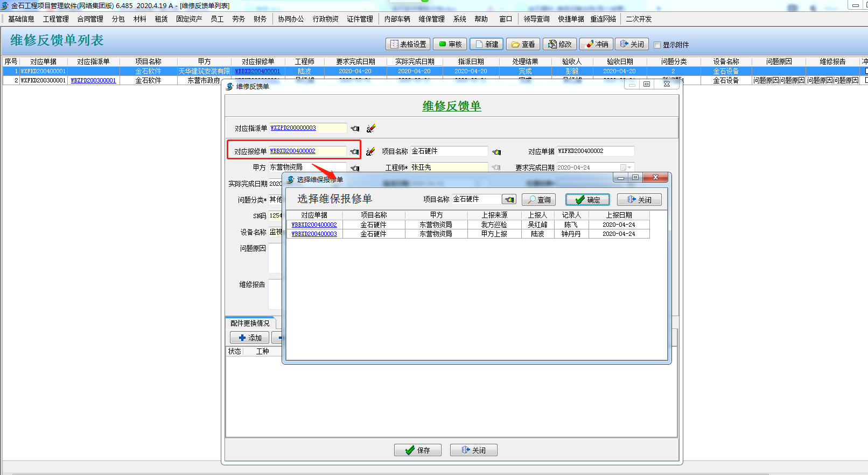Open the 维保管理 menu
Screen dimensions: 868x475
431,19
